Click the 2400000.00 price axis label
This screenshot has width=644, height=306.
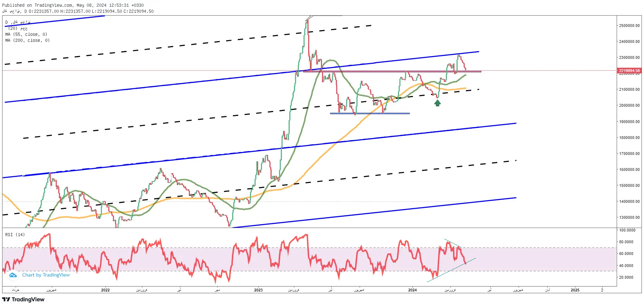(x=629, y=41)
